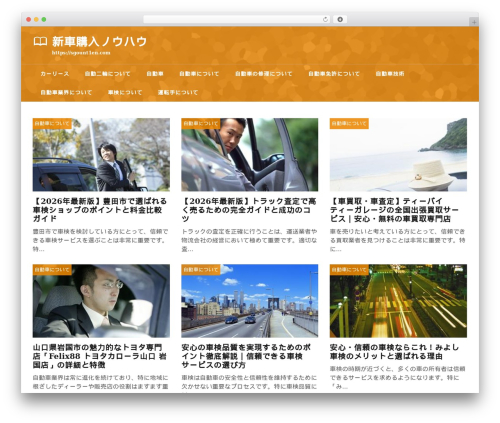Click category badge on the 豊田市 article
500x423 pixels.
(52, 123)
